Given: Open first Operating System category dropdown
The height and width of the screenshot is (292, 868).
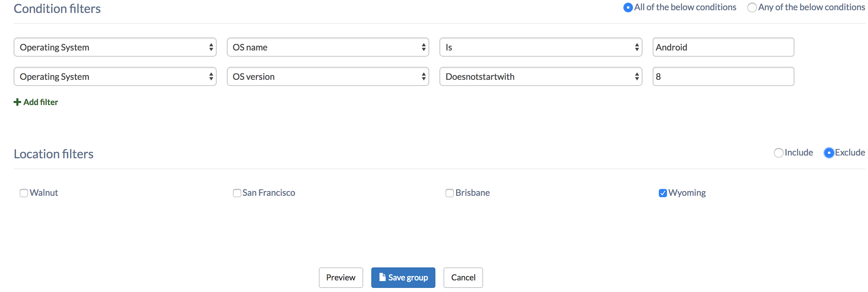Looking at the screenshot, I should click(x=115, y=47).
